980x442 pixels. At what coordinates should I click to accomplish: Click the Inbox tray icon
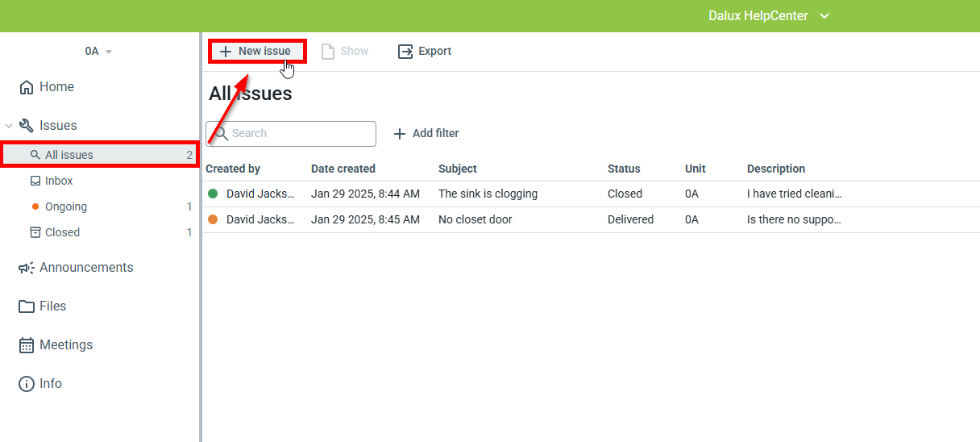coord(35,181)
